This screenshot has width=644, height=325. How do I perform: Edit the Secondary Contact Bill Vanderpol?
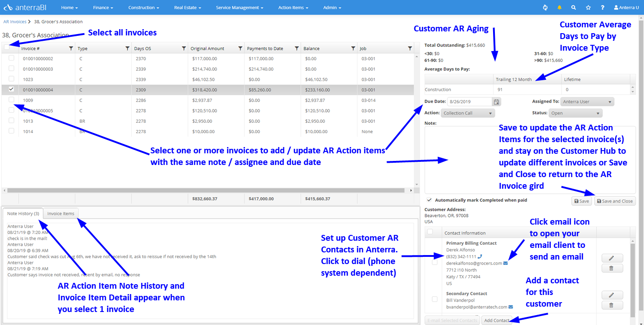(612, 295)
